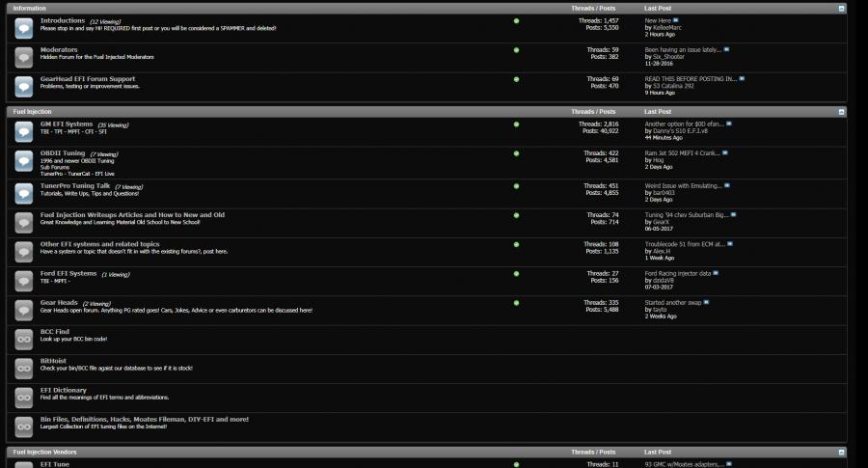Viewport: 868px width, 468px height.
Task: Open the TunerPro Tuning Talk forum
Action: pos(75,185)
